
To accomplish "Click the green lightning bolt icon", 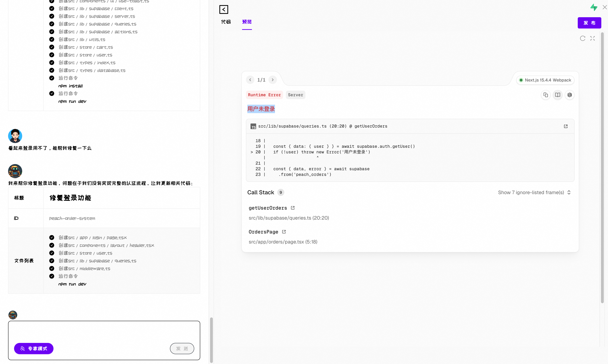I will pos(594,7).
